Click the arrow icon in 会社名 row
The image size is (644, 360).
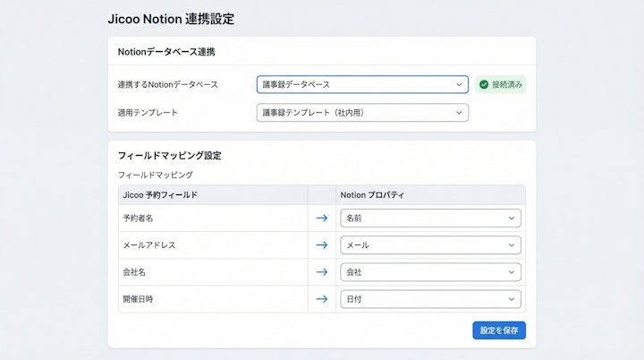point(322,272)
